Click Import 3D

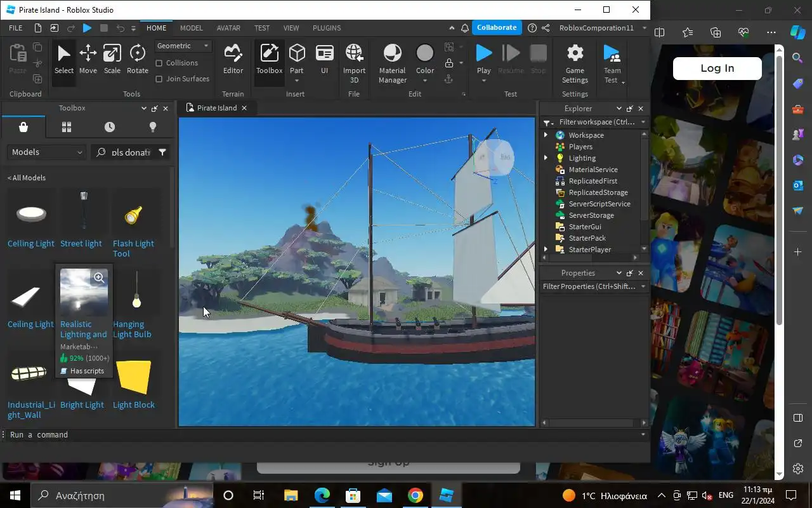click(x=354, y=63)
